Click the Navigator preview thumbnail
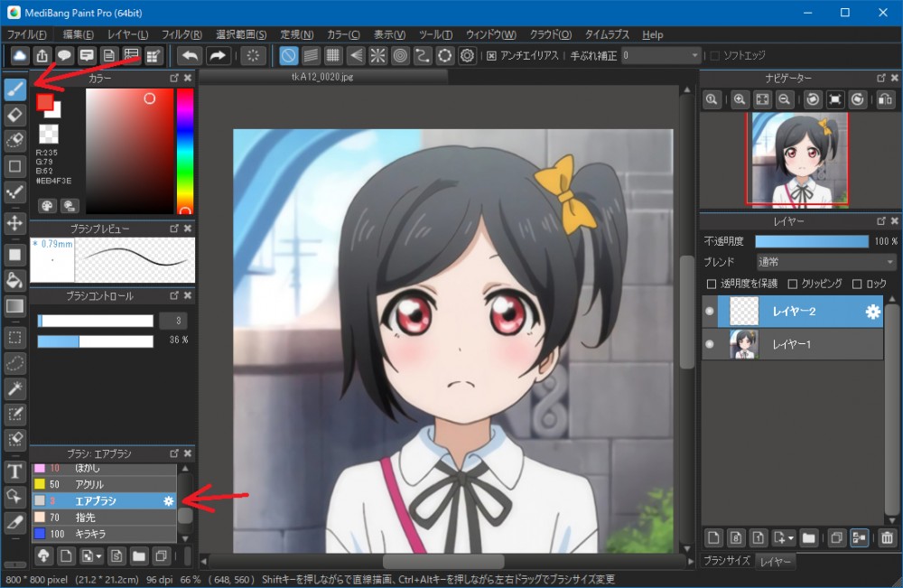Image resolution: width=903 pixels, height=588 pixels. (x=799, y=160)
